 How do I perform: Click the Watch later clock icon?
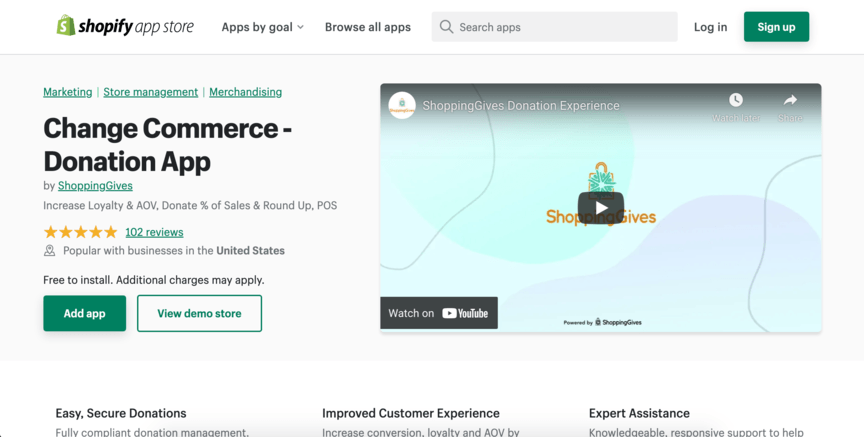point(736,100)
